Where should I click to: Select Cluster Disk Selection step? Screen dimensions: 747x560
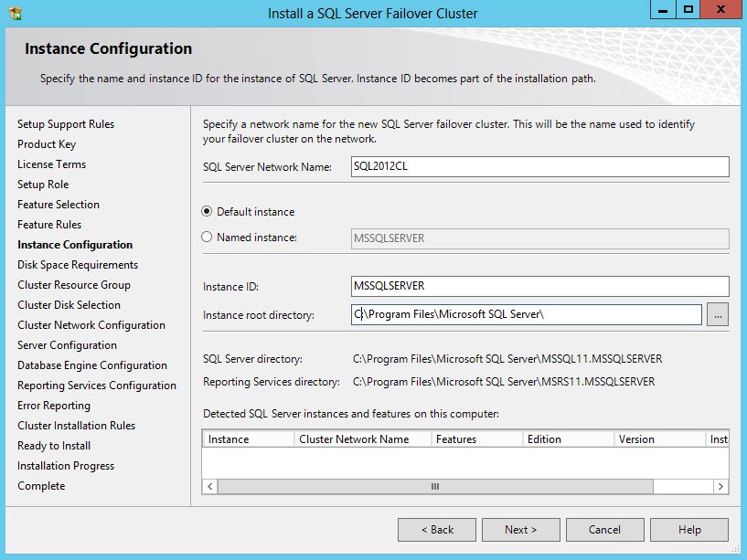click(69, 305)
